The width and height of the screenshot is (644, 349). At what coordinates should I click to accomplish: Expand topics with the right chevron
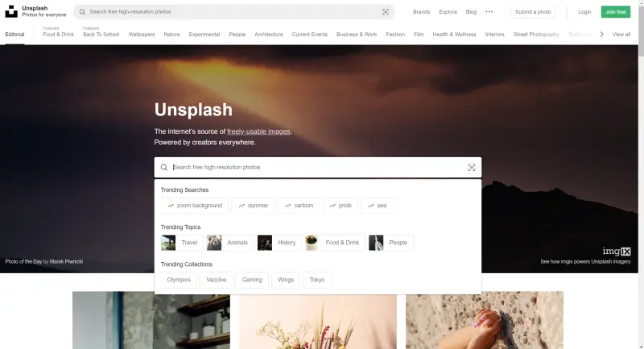click(x=601, y=35)
